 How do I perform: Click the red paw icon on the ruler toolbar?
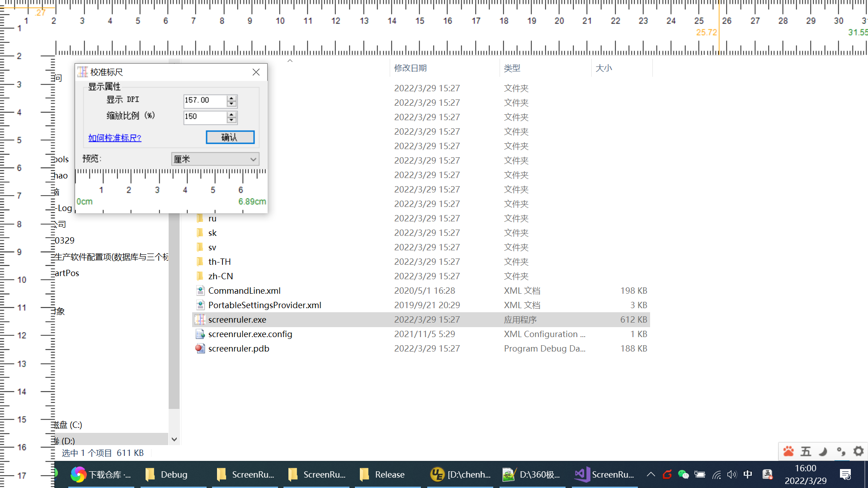[x=788, y=451]
